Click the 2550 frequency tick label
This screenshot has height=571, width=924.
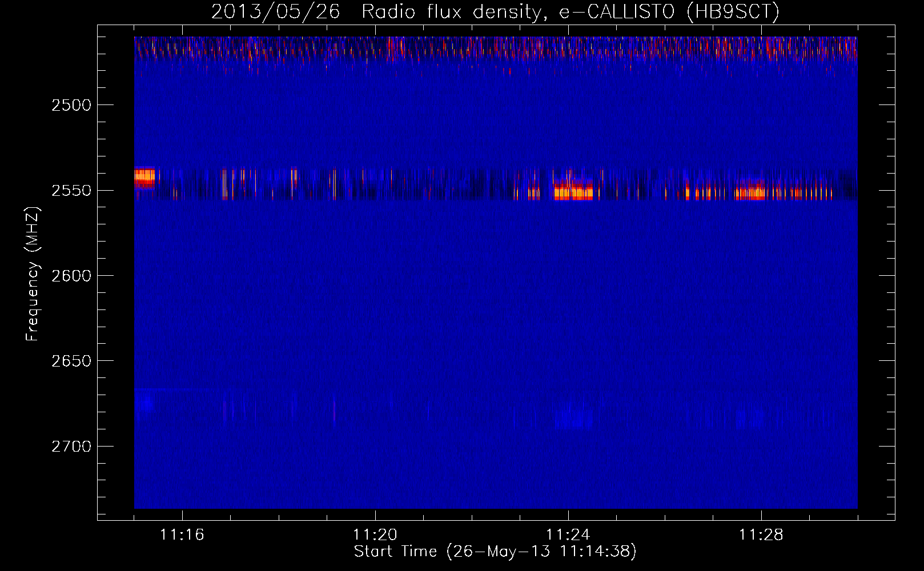click(x=71, y=190)
